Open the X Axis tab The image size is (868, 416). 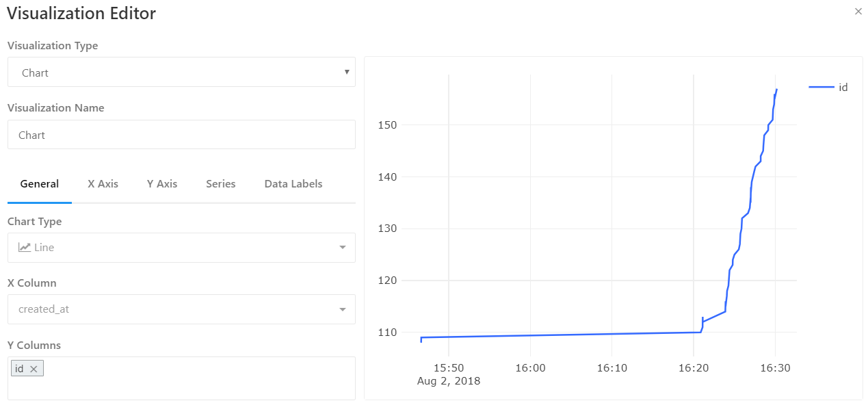tap(103, 183)
